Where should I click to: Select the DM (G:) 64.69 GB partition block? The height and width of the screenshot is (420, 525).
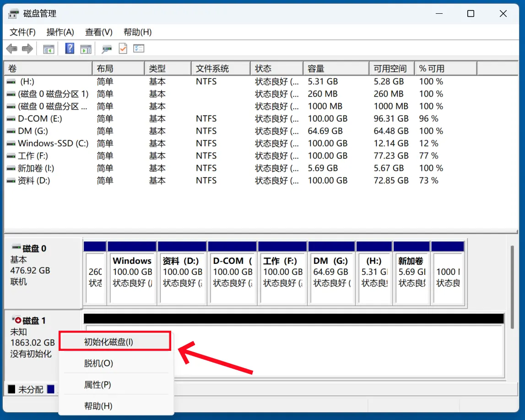click(x=331, y=273)
